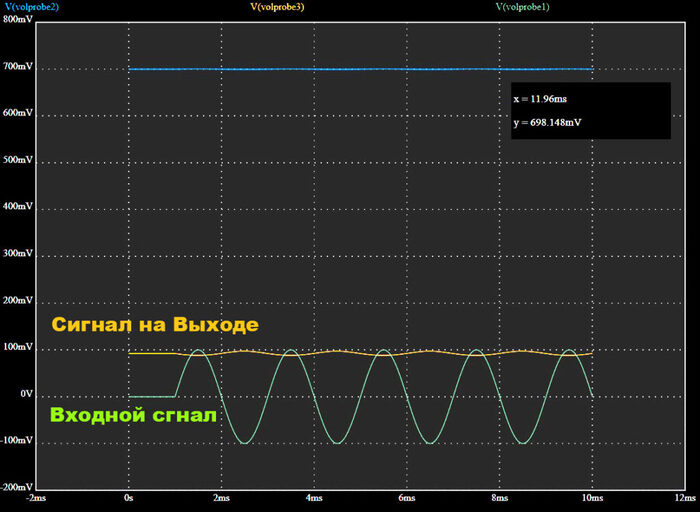Click the 12ms x-axis label
This screenshot has width=700, height=512.
click(684, 498)
